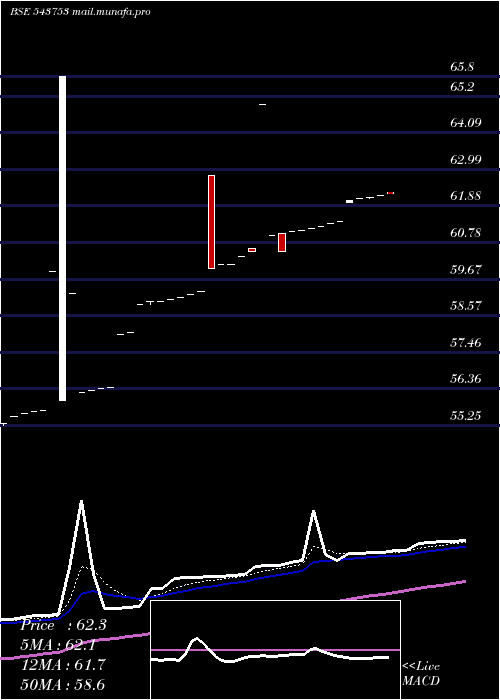
Task: Click the <<Live MACD label
Action: click(x=421, y=673)
